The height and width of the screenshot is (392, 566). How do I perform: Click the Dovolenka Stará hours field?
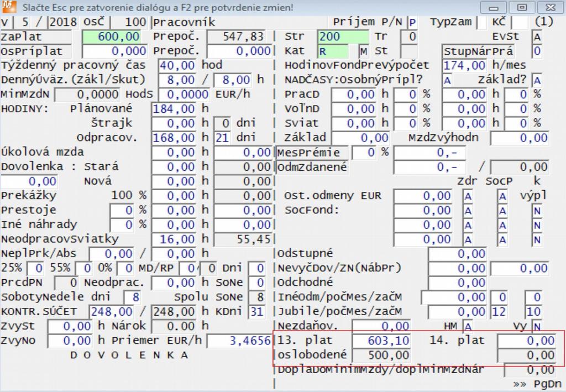(174, 167)
